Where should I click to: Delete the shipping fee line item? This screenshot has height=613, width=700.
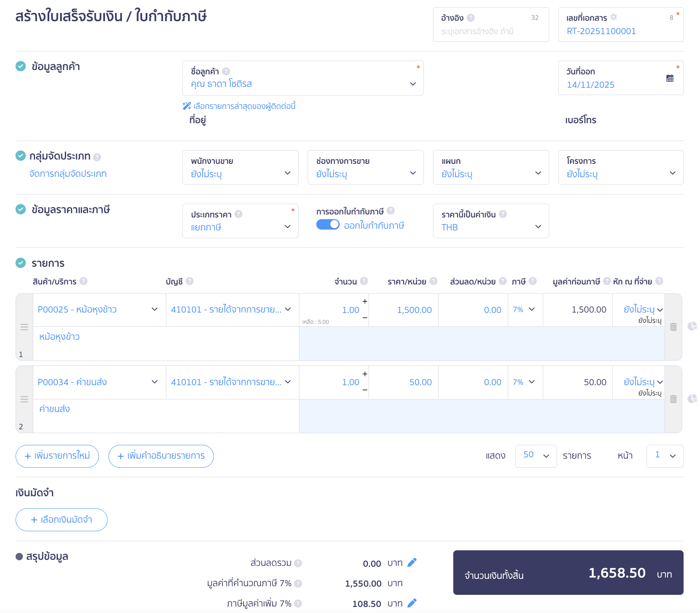(673, 399)
